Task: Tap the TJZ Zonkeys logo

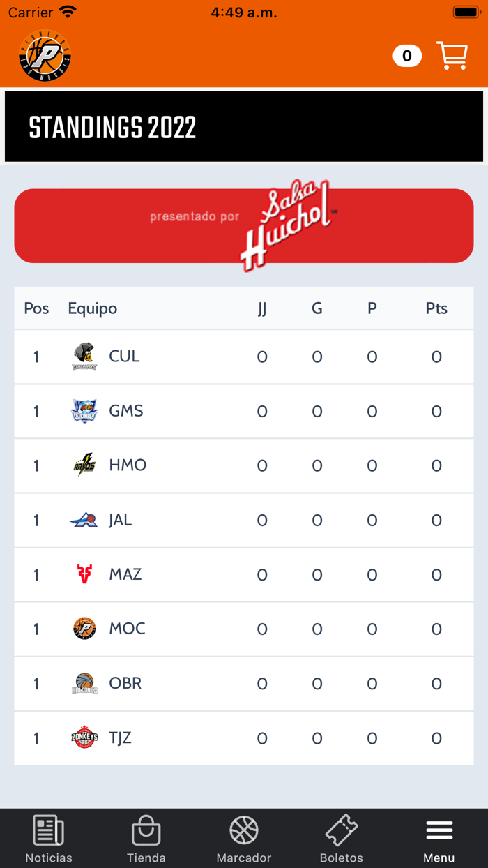Action: tap(84, 738)
